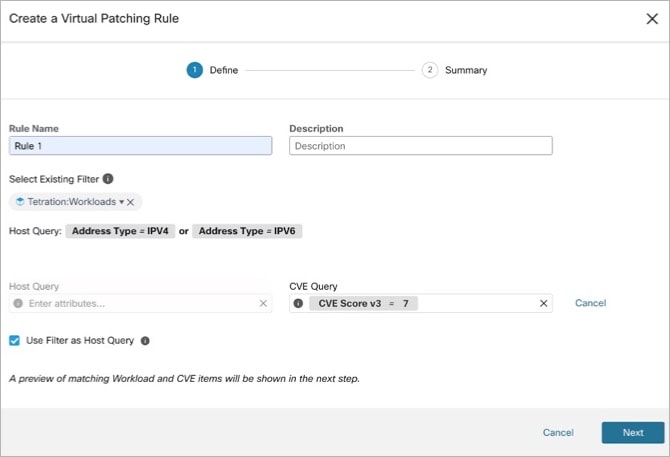Uncheck Use Filter as Host Query checkbox
The height and width of the screenshot is (457, 670).
tap(15, 340)
